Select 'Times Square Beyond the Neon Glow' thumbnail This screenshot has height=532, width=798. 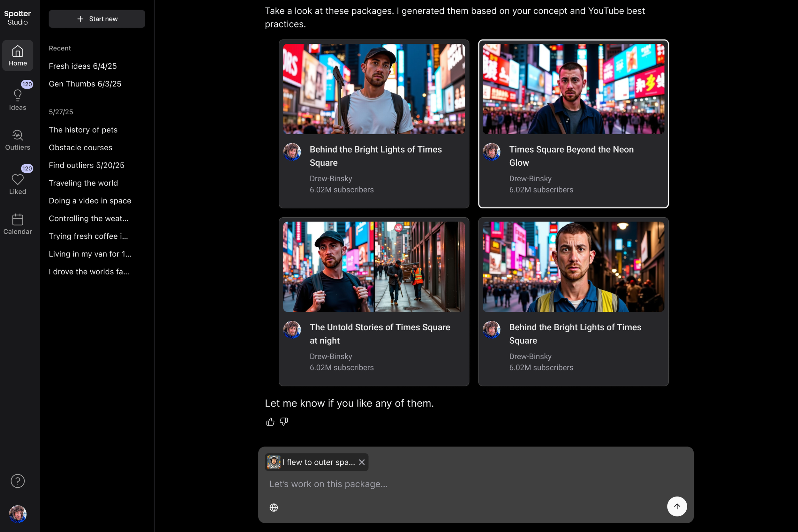tap(573, 89)
